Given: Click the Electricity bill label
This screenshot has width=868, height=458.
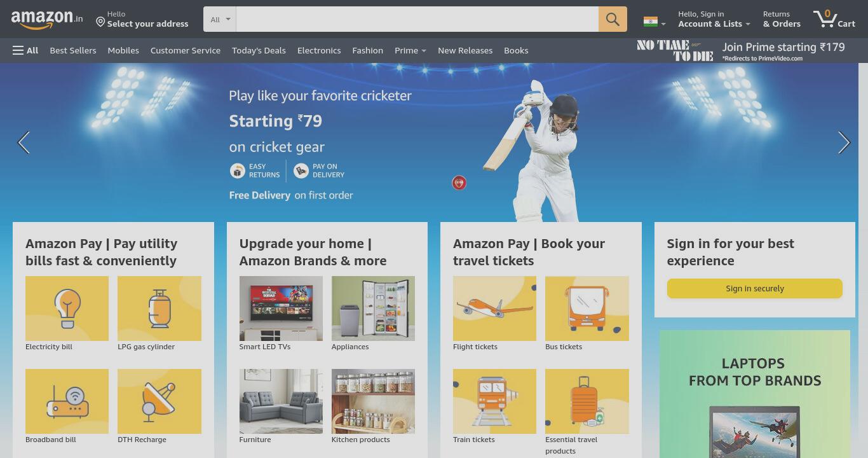Looking at the screenshot, I should 49,347.
